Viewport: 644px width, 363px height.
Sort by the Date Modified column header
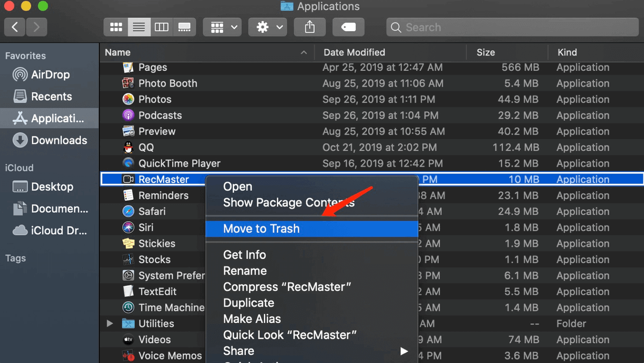(x=390, y=52)
